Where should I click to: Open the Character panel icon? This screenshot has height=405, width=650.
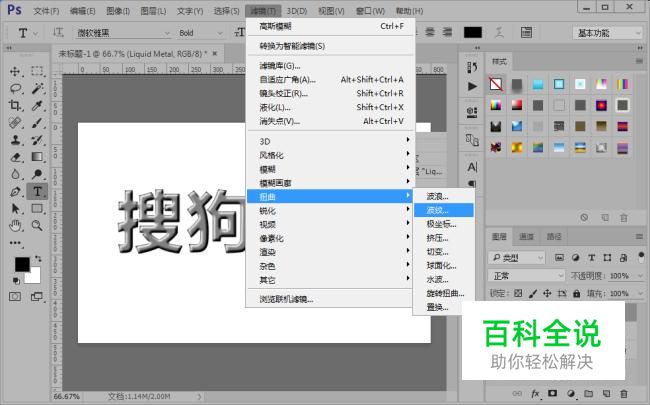472,167
